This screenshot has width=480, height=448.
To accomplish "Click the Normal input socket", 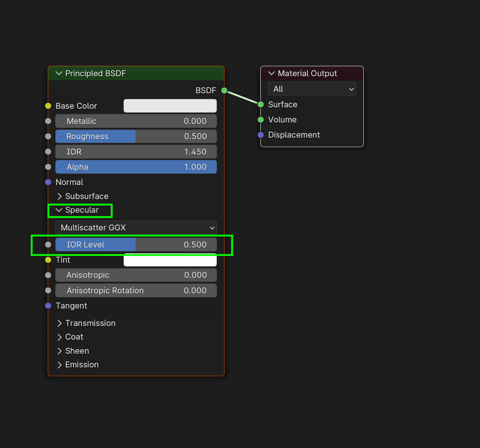I will pos(48,182).
